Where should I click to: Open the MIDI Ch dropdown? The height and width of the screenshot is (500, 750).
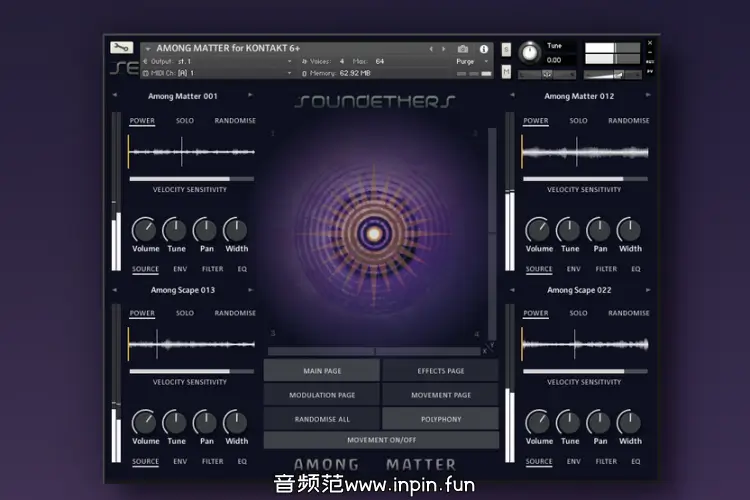coord(289,73)
